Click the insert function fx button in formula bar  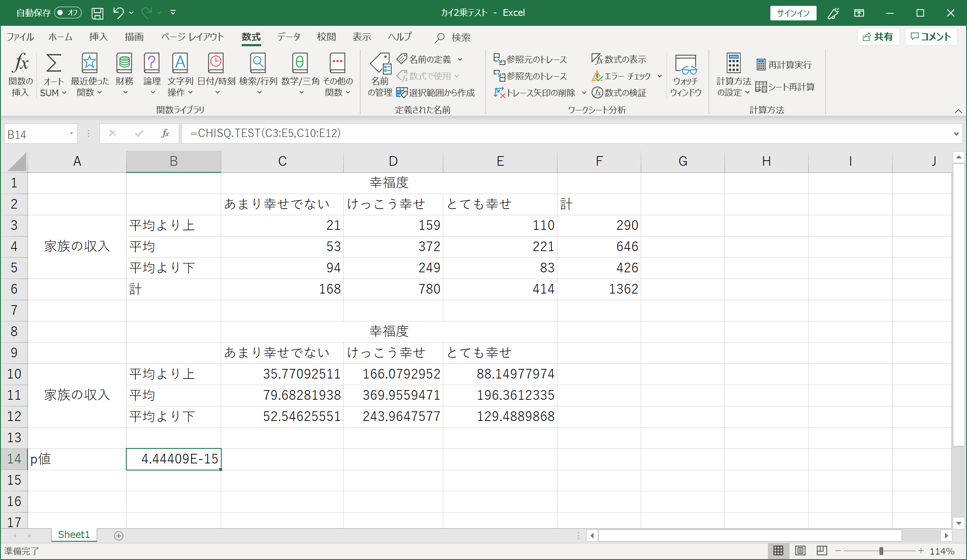(x=165, y=133)
